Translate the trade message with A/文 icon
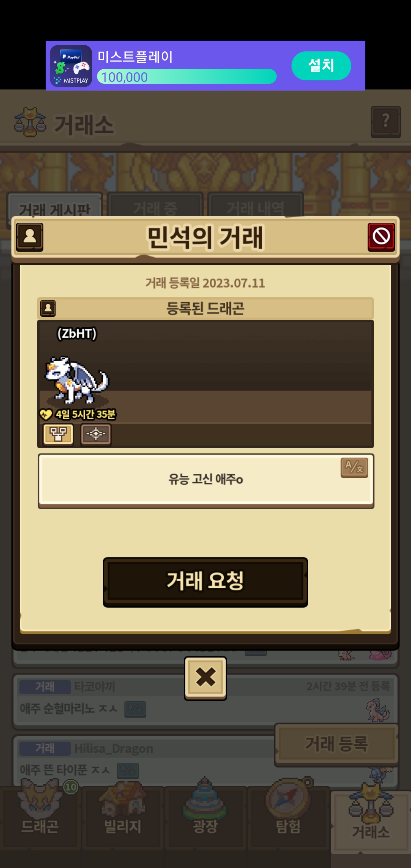This screenshot has width=411, height=868. (354, 467)
